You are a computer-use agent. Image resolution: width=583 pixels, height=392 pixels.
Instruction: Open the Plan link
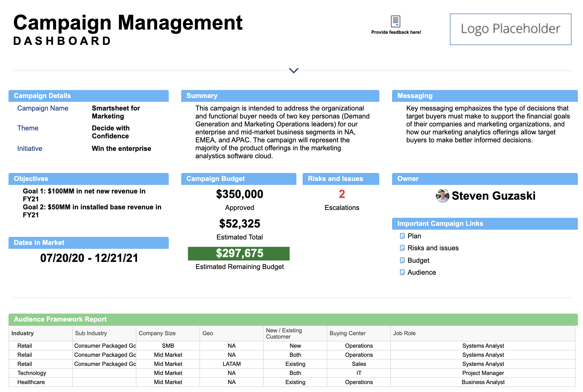[414, 236]
